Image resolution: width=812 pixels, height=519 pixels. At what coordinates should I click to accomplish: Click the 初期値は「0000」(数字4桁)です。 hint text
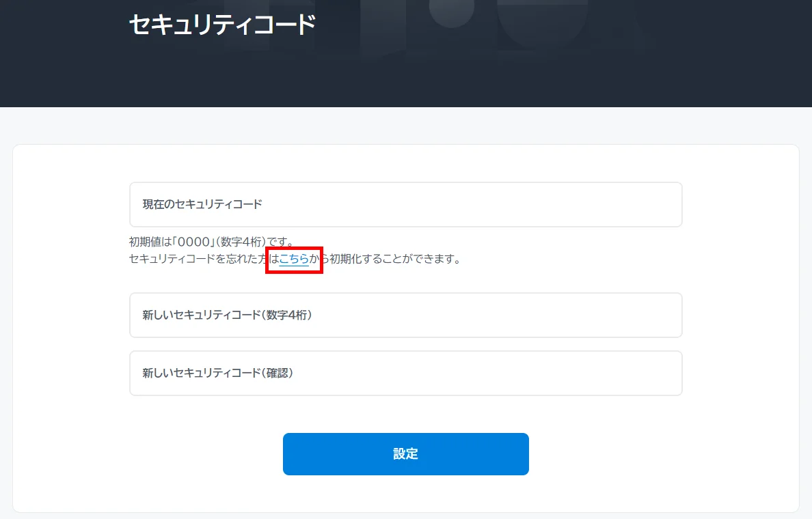213,242
